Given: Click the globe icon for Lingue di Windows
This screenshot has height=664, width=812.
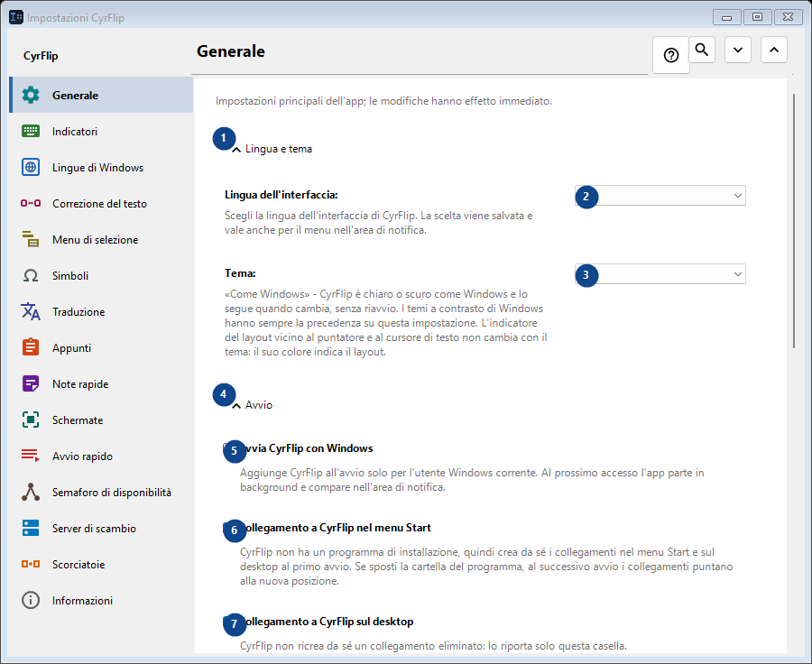Looking at the screenshot, I should [x=31, y=167].
